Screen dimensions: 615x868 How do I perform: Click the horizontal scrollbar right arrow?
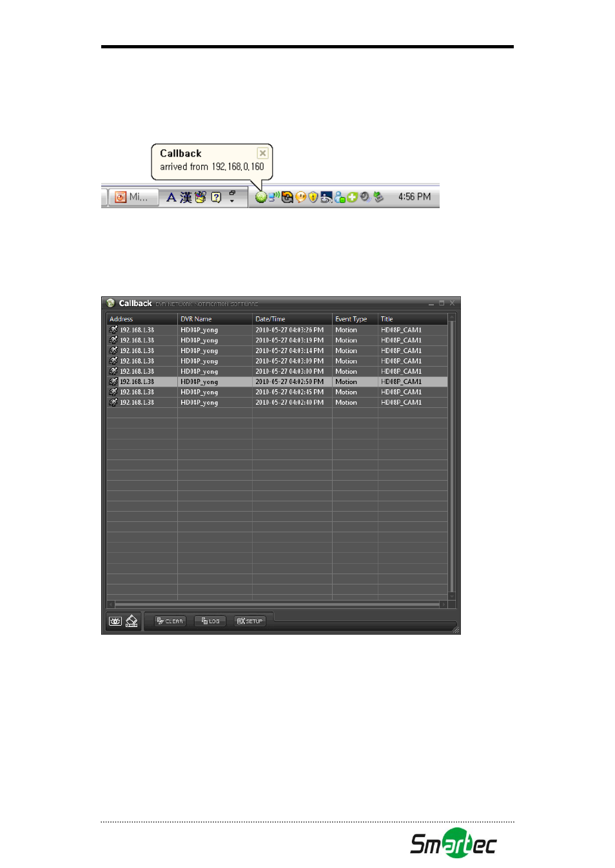point(444,604)
